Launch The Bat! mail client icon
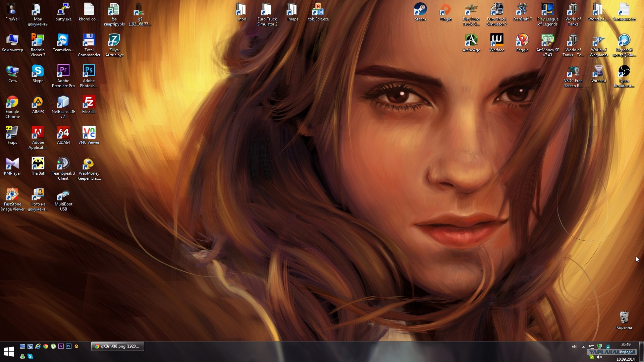Image resolution: width=644 pixels, height=362 pixels. coord(38,167)
